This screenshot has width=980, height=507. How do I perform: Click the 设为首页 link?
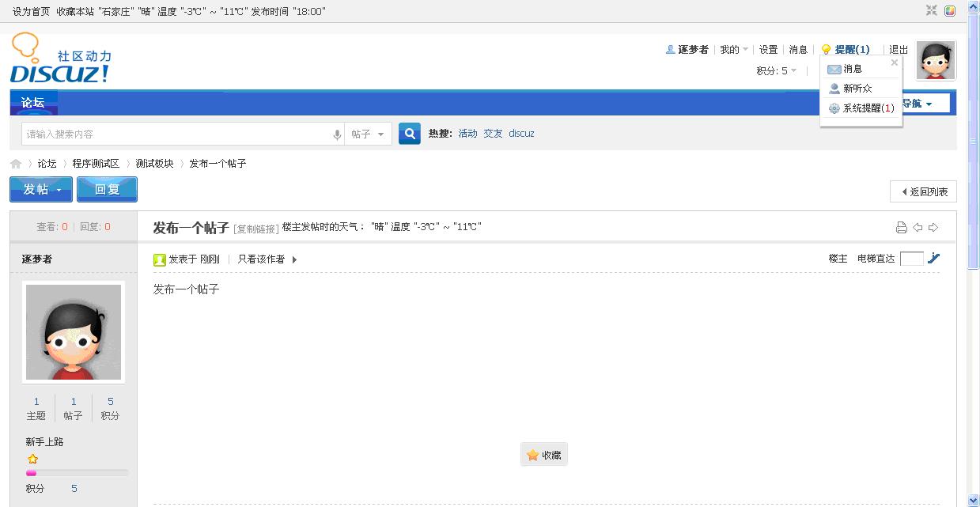click(x=31, y=12)
